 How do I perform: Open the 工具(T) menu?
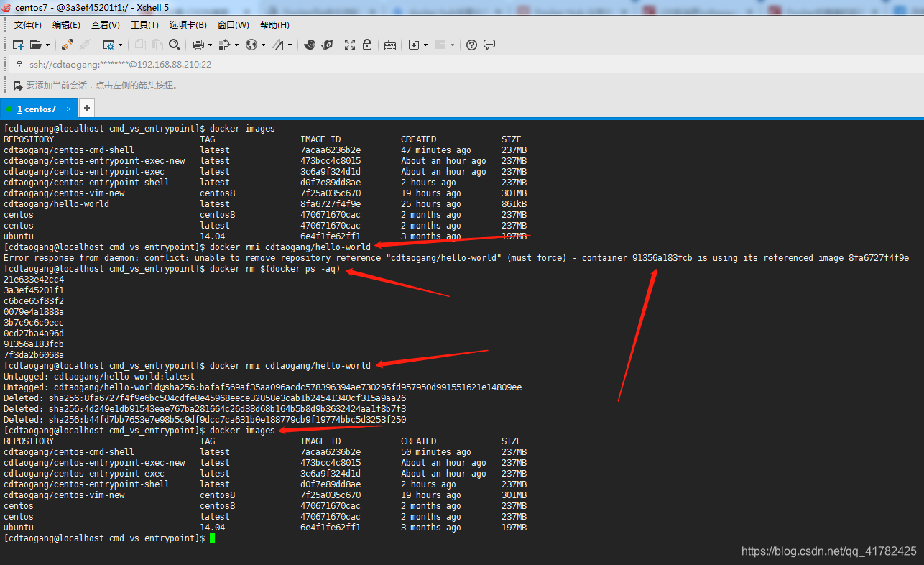(144, 25)
